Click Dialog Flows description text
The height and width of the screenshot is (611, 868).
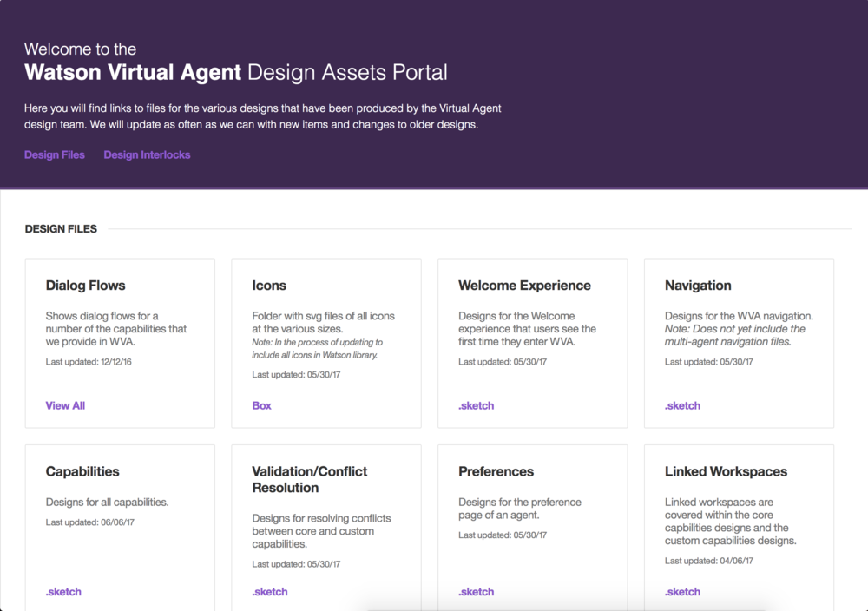click(x=116, y=329)
